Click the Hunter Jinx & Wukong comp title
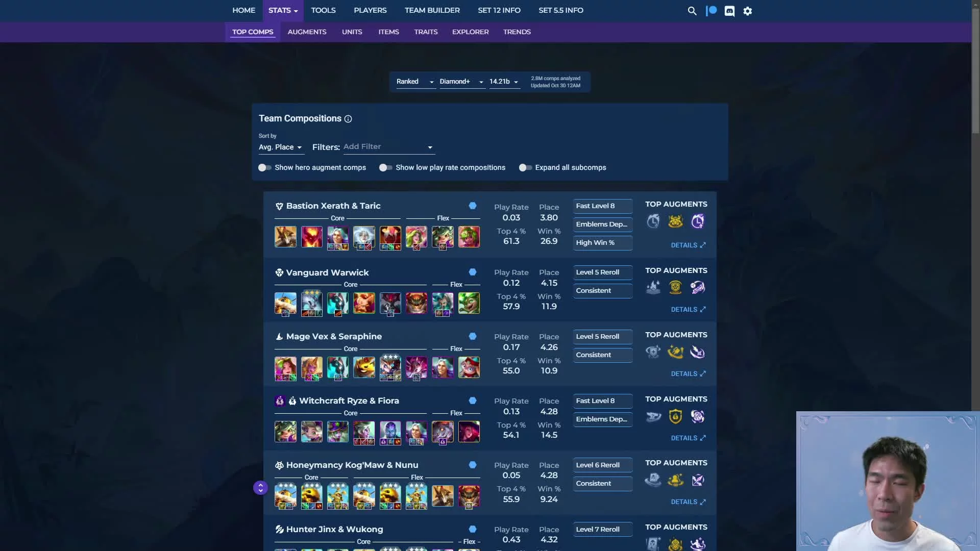Viewport: 980px width, 551px height. [x=334, y=530]
